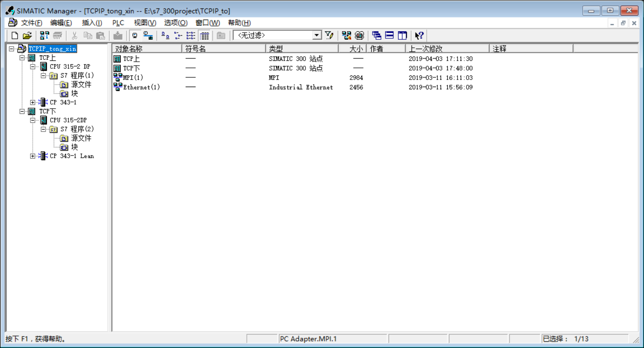The height and width of the screenshot is (348, 644).
Task: Download blocks to PLC with the download icon
Action: [118, 35]
